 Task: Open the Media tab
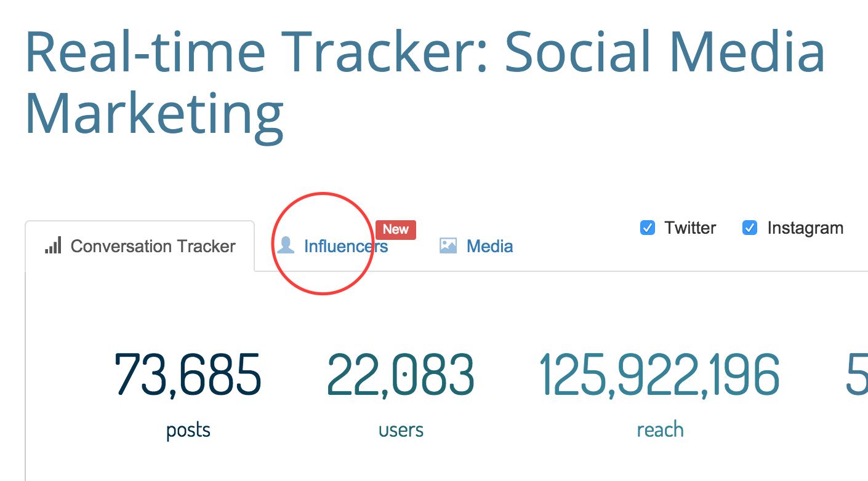(476, 246)
